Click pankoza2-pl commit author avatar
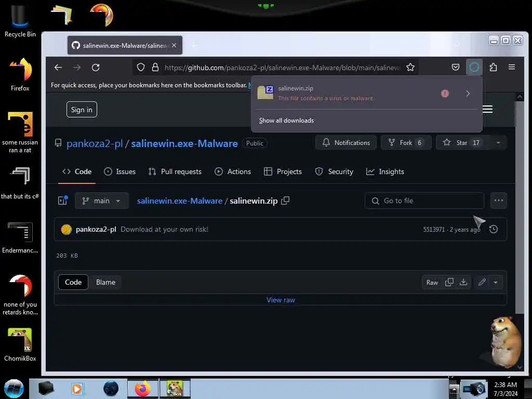Viewport: 532px width, 399px height. [x=66, y=230]
